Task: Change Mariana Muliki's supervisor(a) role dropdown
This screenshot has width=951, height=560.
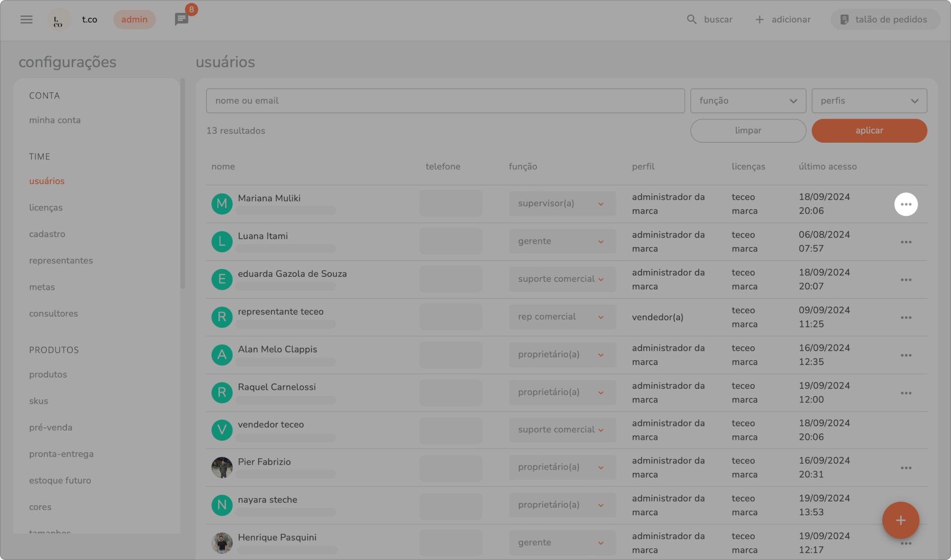Action: tap(561, 204)
